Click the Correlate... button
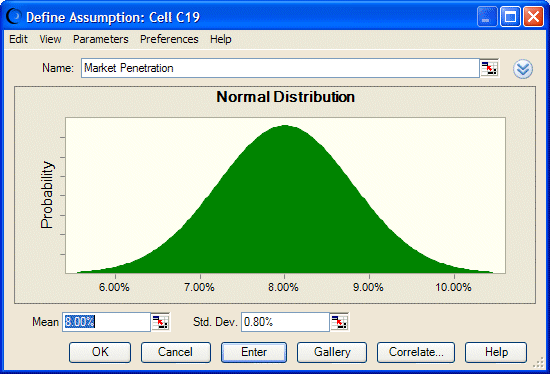Image resolution: width=550 pixels, height=374 pixels. [x=416, y=352]
